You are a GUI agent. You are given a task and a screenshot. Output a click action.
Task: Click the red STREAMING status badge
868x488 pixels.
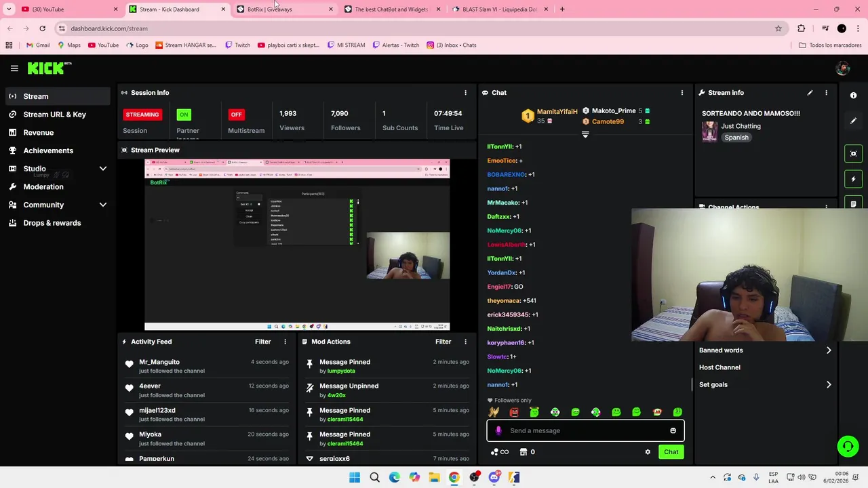pyautogui.click(x=142, y=115)
